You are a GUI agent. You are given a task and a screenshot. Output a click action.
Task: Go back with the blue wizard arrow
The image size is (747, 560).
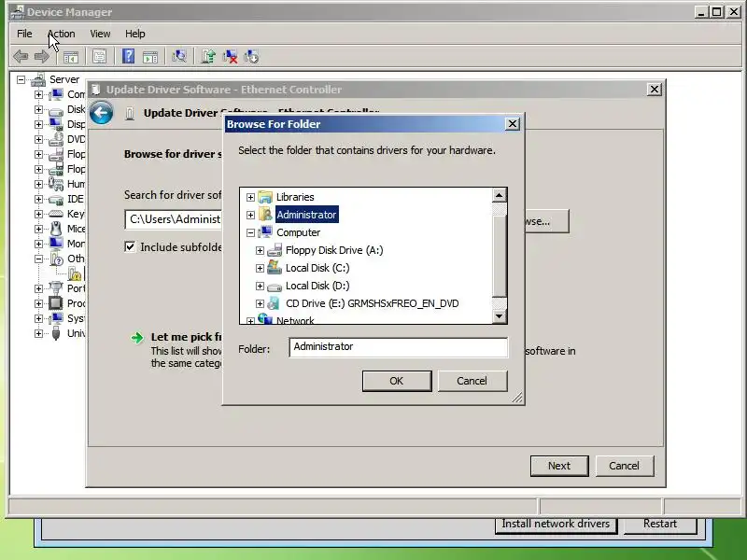click(102, 113)
